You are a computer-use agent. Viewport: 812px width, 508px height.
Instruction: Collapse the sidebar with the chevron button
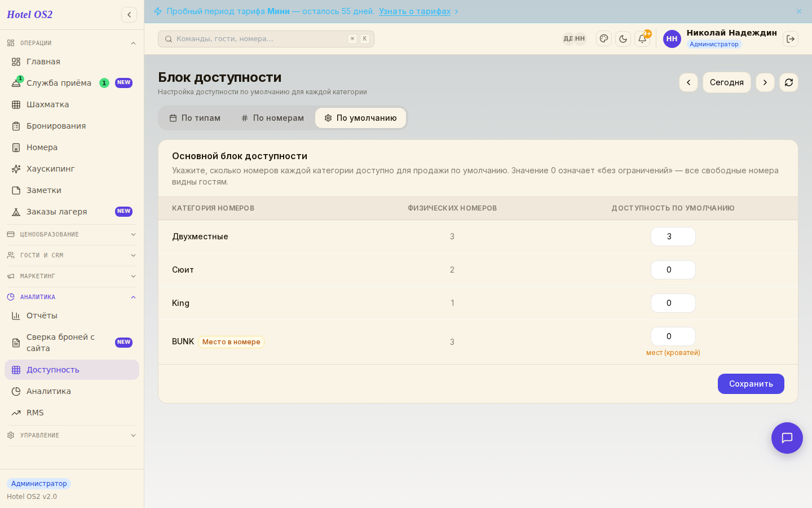click(x=129, y=15)
